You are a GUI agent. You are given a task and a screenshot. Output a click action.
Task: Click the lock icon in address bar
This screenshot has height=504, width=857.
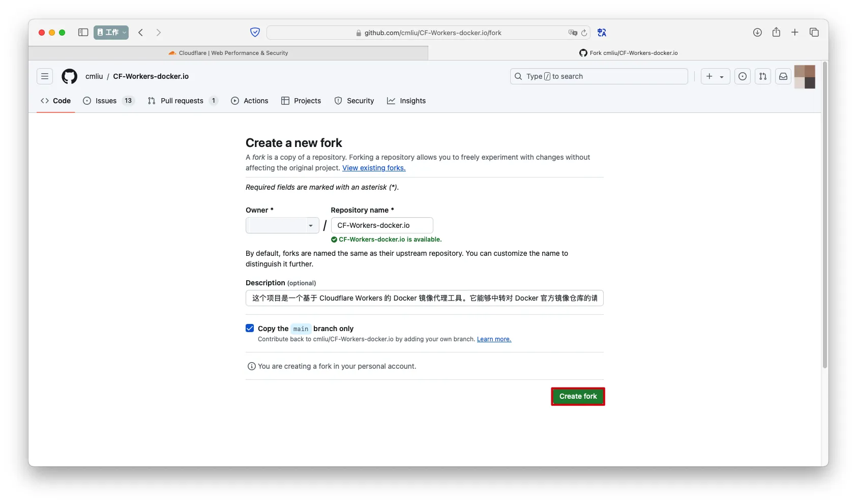pyautogui.click(x=359, y=33)
